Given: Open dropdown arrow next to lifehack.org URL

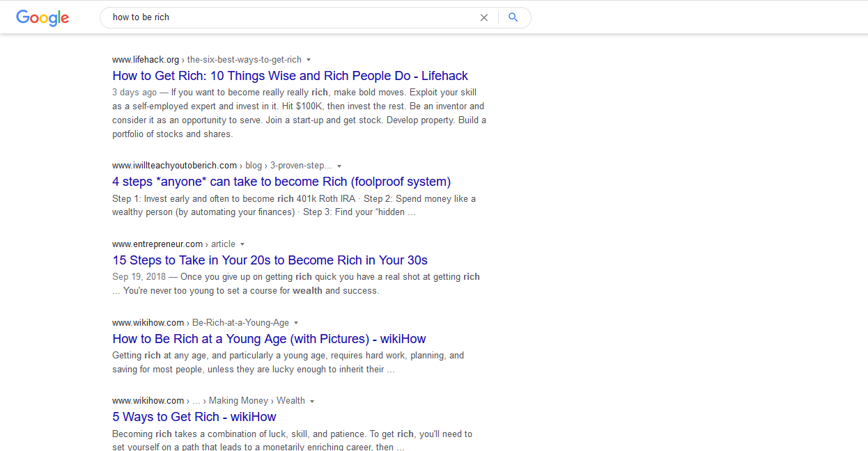Looking at the screenshot, I should coord(309,60).
